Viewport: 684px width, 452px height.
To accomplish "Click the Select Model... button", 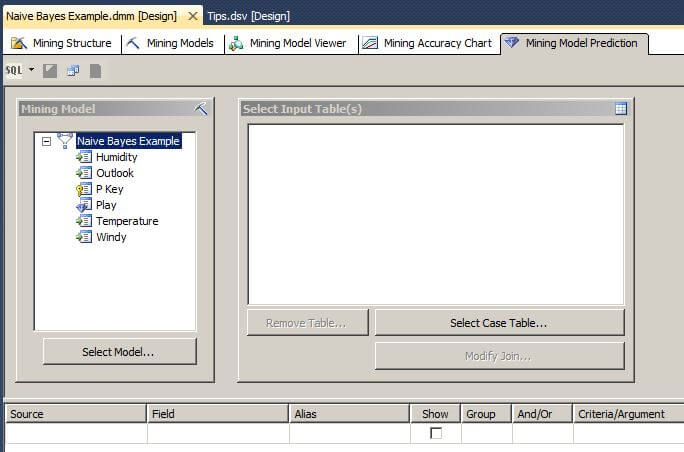I will [120, 352].
